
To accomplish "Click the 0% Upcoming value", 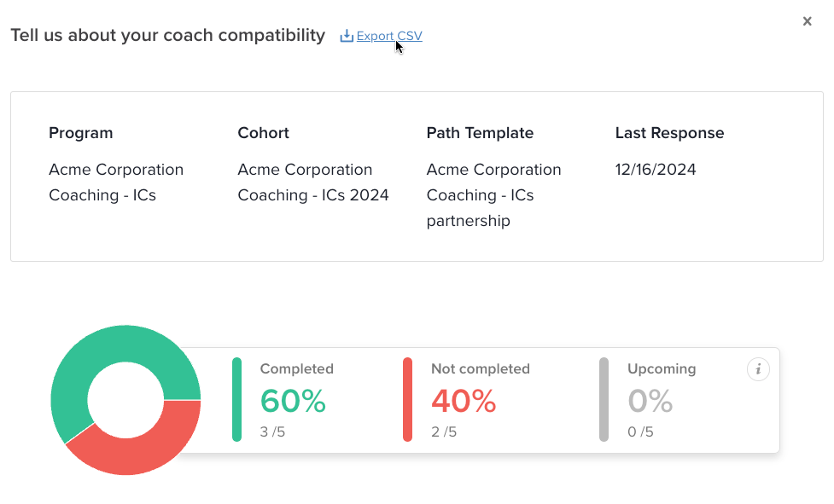I will tap(650, 401).
